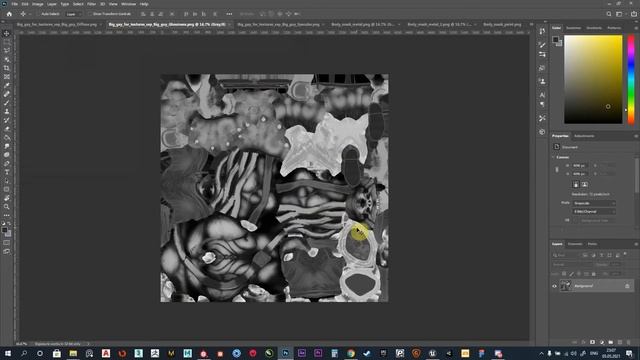Select the Frame tool
The height and width of the screenshot is (360, 640).
point(7,77)
